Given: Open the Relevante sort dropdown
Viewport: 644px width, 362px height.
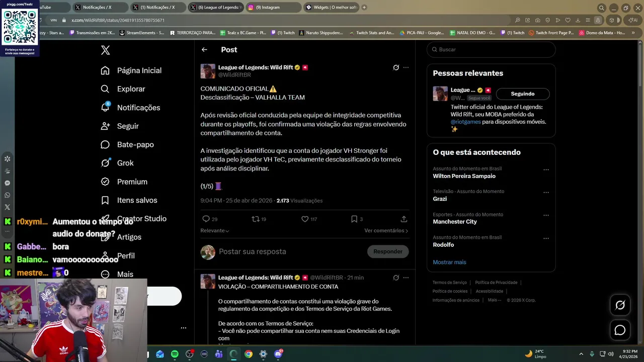Looking at the screenshot, I should (x=215, y=231).
